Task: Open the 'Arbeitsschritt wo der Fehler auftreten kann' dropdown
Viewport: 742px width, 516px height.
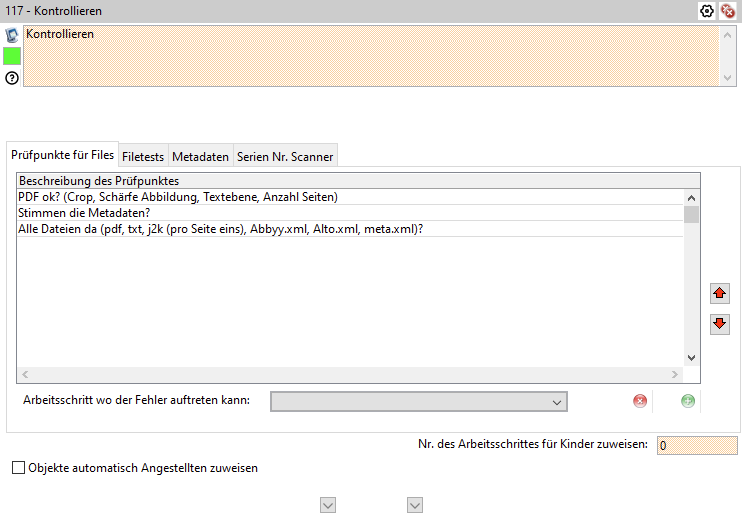Action: [419, 401]
